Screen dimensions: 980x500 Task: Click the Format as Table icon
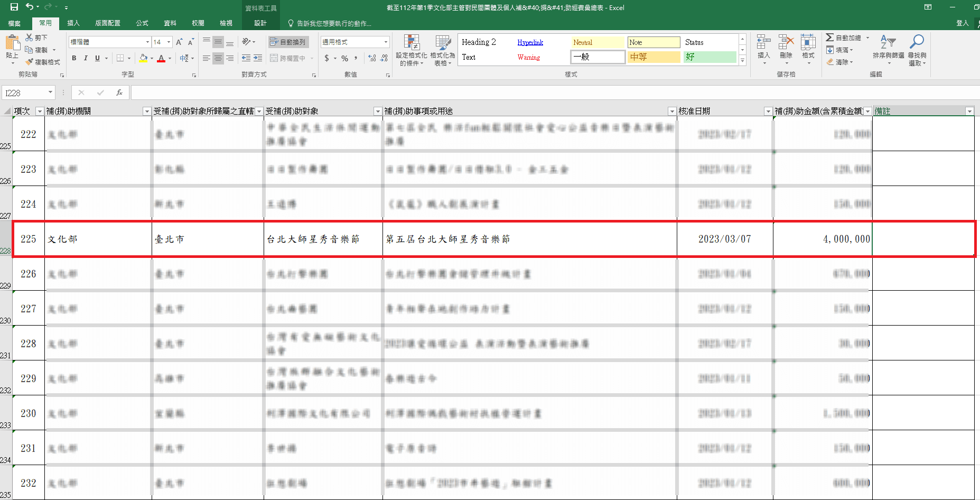coord(443,42)
